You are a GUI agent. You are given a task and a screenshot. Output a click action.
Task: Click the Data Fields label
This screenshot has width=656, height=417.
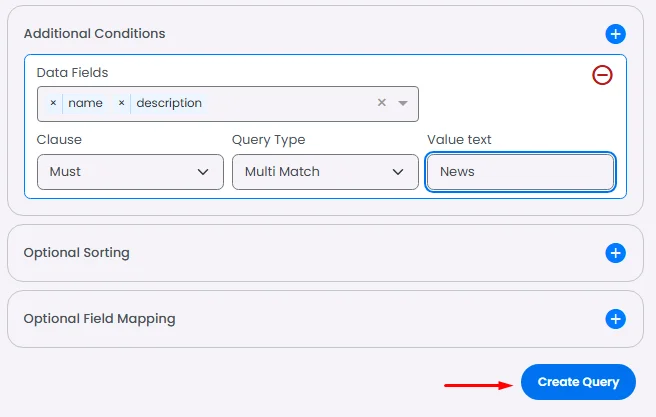tap(73, 72)
